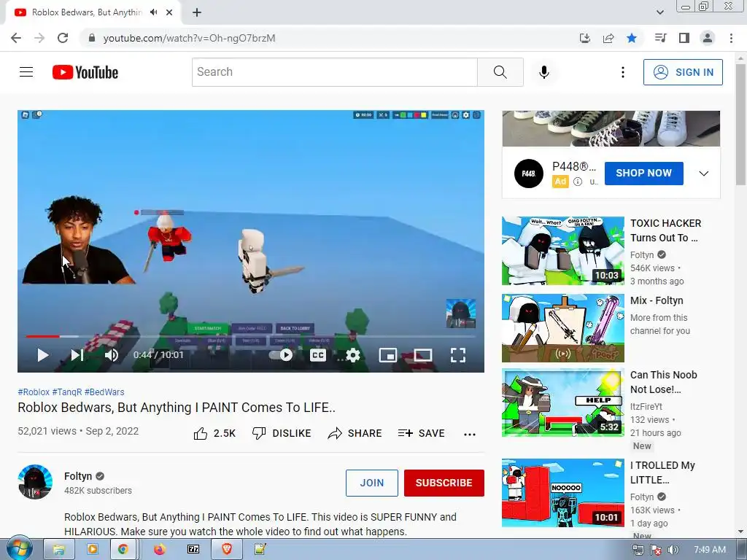Click the SHOP NOW ad button
747x560 pixels.
(x=644, y=174)
